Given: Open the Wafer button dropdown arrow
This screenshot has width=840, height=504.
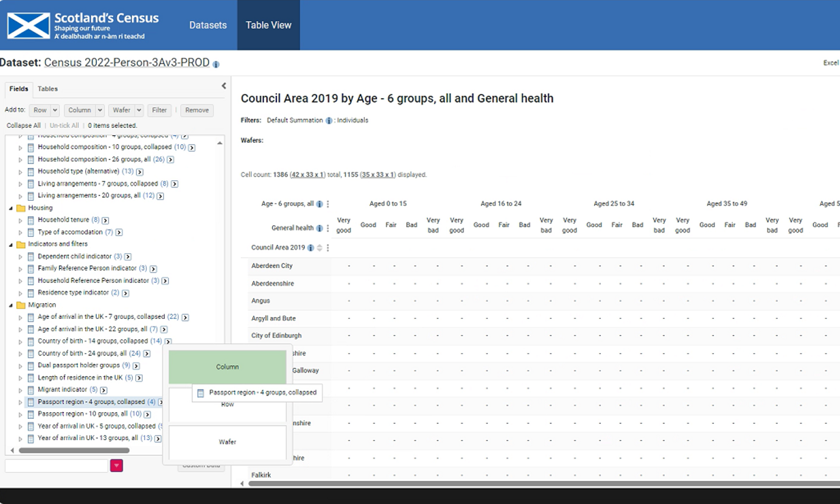Looking at the screenshot, I should [139, 110].
